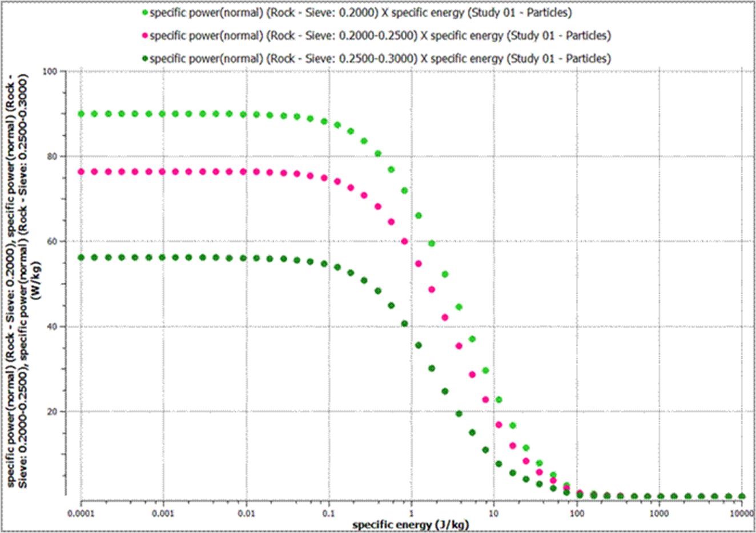
Task: Click the dark green legend marker for Sieve 0.2500-0.3000
Action: (144, 58)
